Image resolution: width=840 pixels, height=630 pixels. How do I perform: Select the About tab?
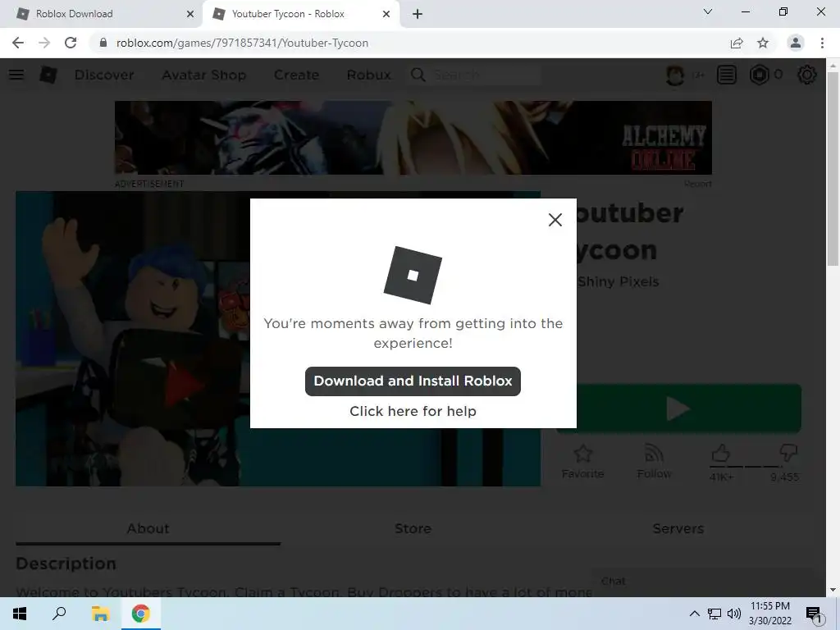[148, 529]
